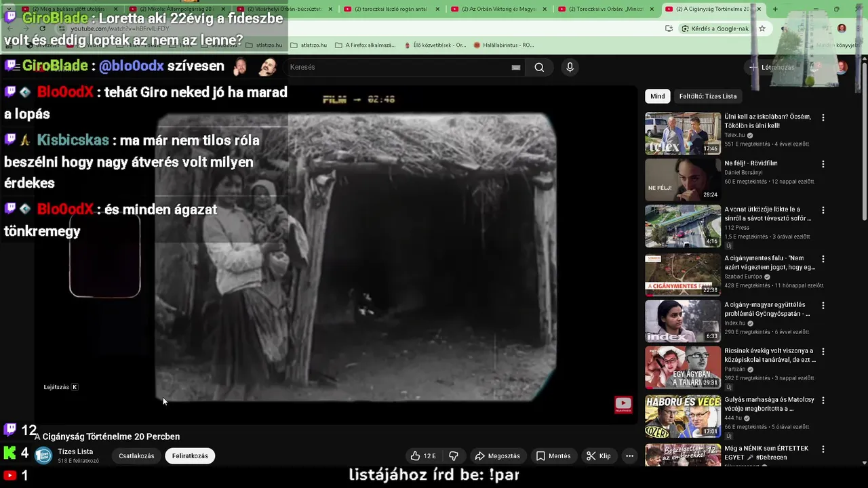Viewport: 868px width, 488px height.
Task: Open a new browser tab with plus
Action: click(x=775, y=9)
